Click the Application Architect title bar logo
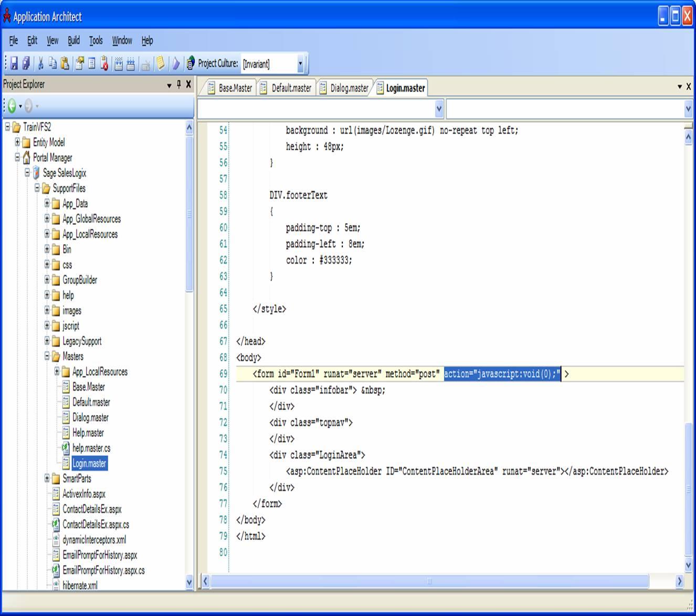Viewport: 696px width, 616px height. 7,16
